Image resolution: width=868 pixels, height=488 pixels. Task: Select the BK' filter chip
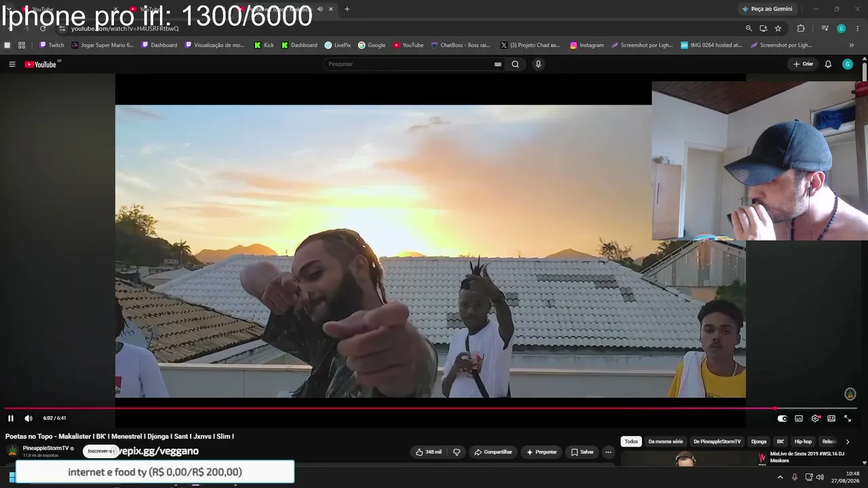[781, 442]
